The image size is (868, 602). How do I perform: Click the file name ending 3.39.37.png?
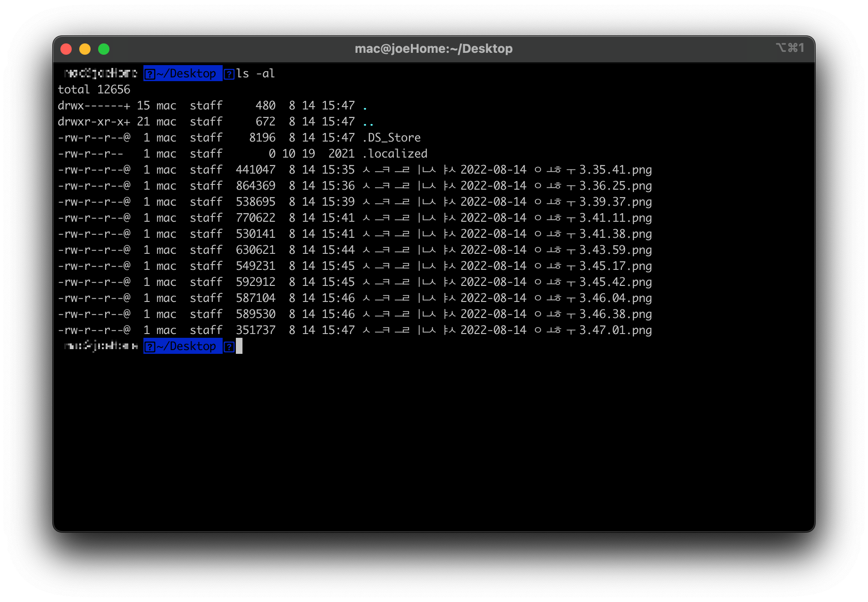tap(507, 202)
